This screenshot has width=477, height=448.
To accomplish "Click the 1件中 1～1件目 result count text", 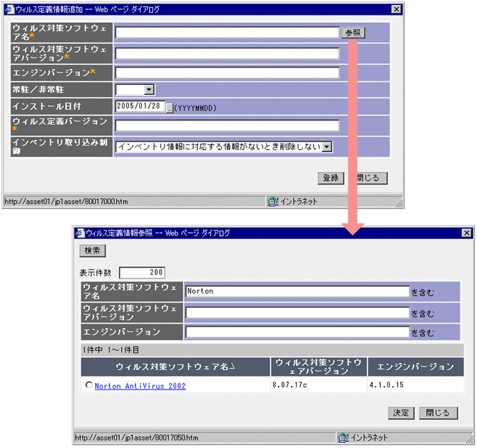I will 111,350.
